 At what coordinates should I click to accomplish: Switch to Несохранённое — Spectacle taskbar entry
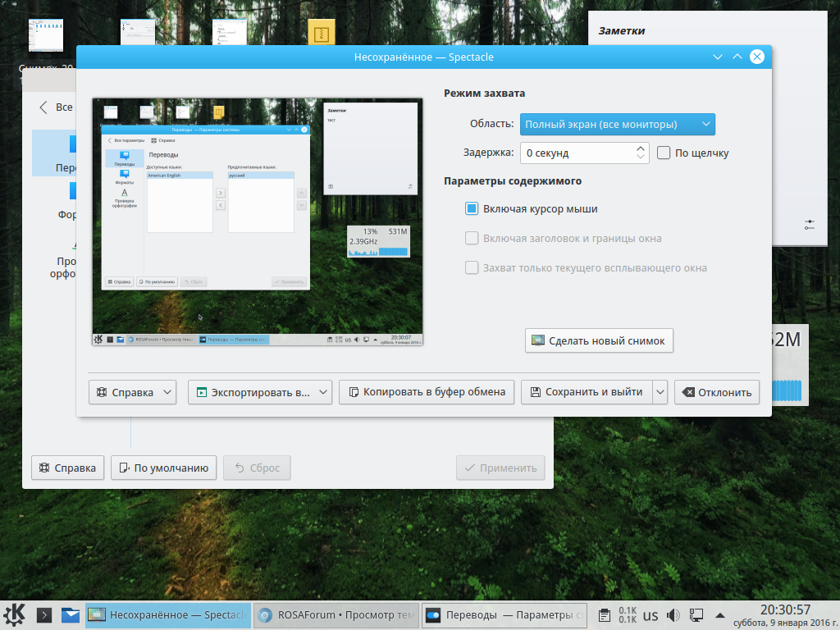point(167,615)
